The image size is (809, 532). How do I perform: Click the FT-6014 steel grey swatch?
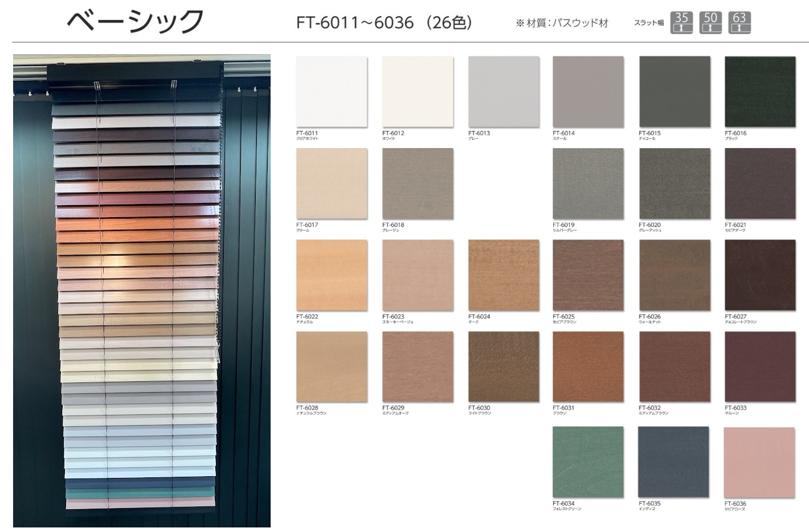coord(588,92)
